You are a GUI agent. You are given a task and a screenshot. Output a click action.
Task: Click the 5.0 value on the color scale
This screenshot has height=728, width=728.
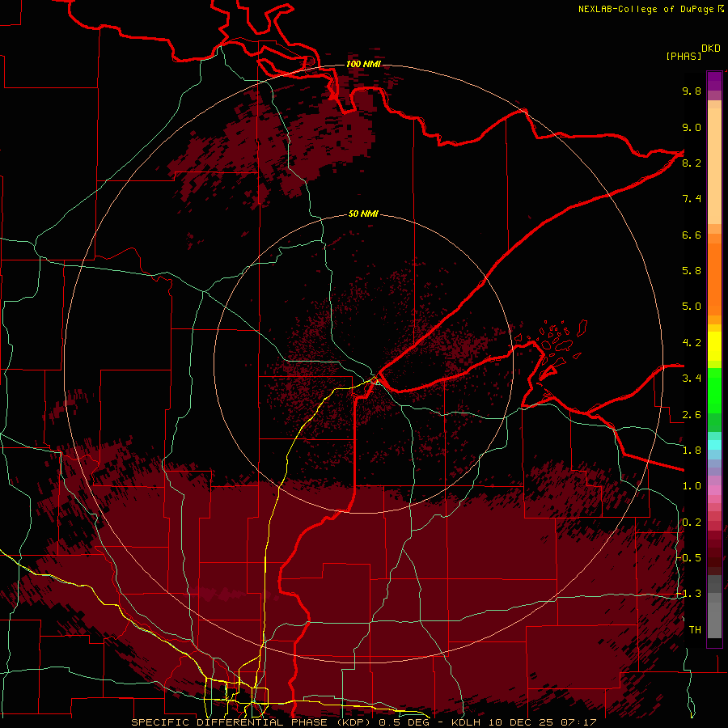tap(692, 307)
